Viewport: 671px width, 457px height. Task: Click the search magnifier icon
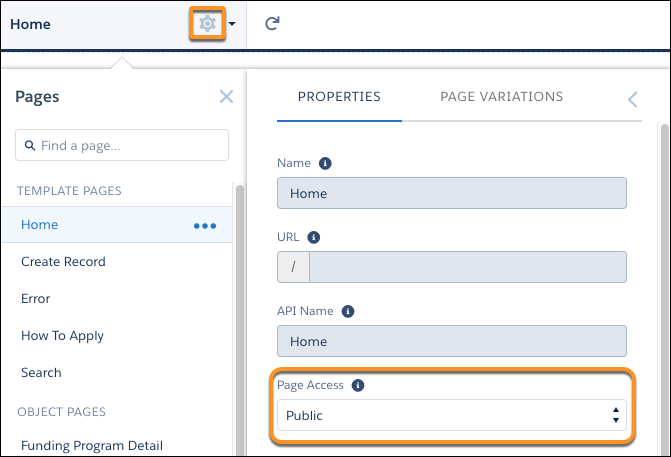[x=30, y=145]
